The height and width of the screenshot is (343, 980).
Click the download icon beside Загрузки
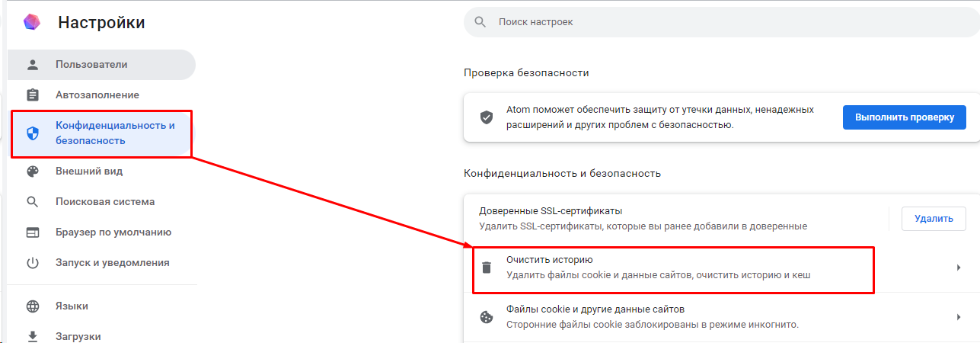coord(32,336)
